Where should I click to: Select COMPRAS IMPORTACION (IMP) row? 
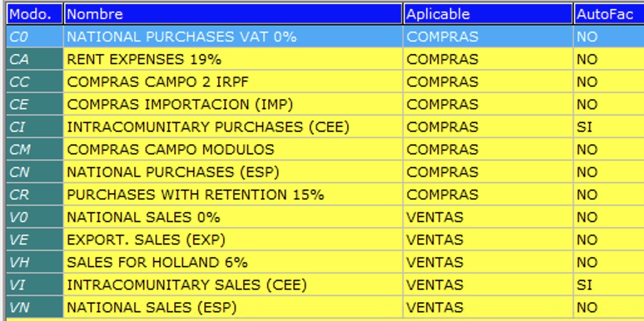click(x=180, y=105)
